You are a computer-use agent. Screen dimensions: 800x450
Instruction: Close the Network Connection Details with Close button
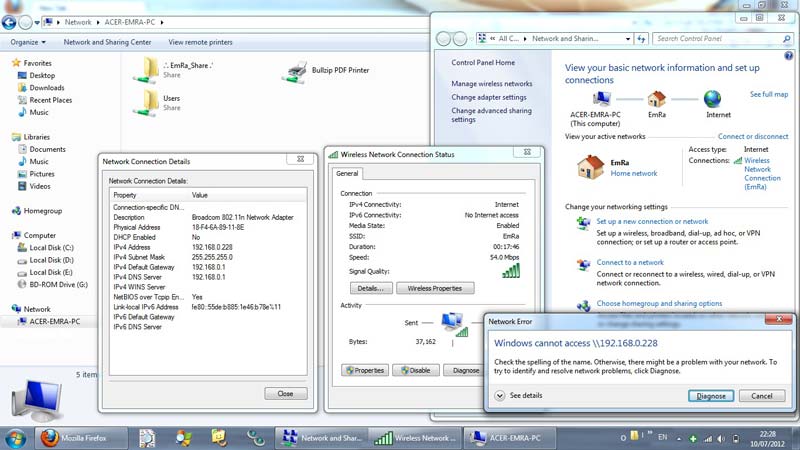(286, 393)
